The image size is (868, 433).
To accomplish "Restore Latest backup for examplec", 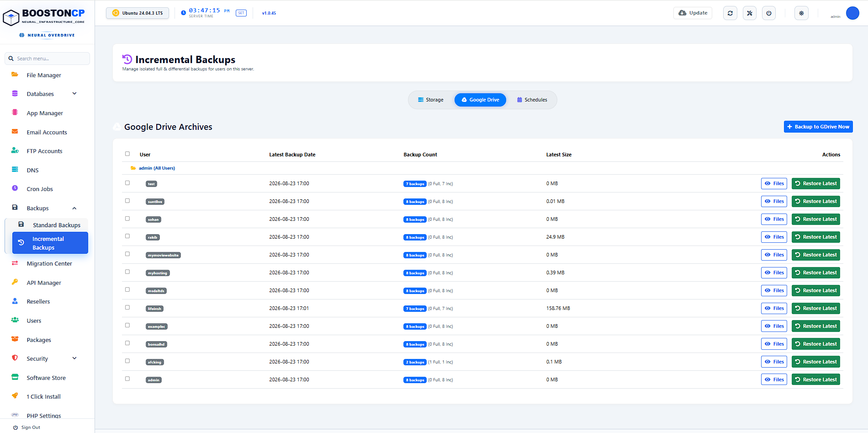I will pos(815,326).
